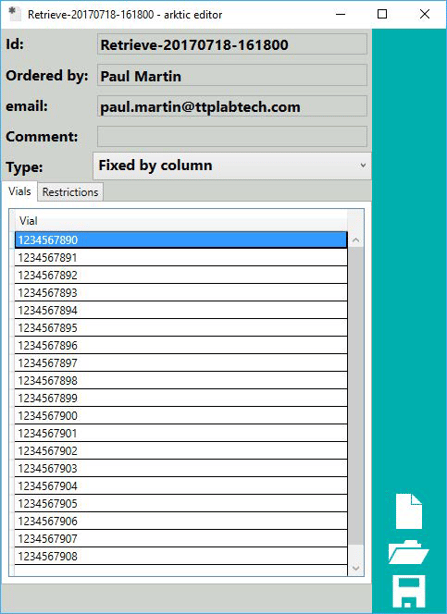The image size is (447, 614).
Task: Click the app icon in title bar
Action: pos(14,14)
